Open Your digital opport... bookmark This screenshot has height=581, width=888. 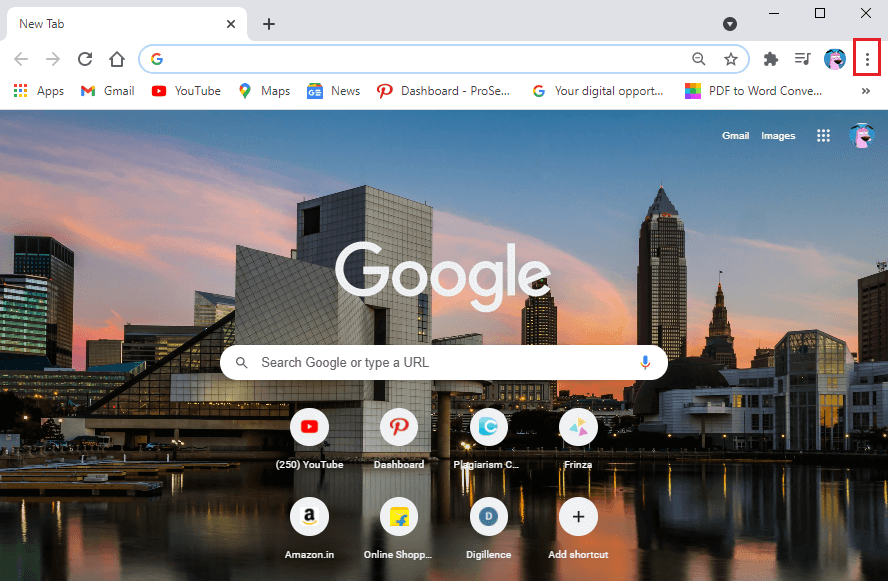click(x=597, y=91)
